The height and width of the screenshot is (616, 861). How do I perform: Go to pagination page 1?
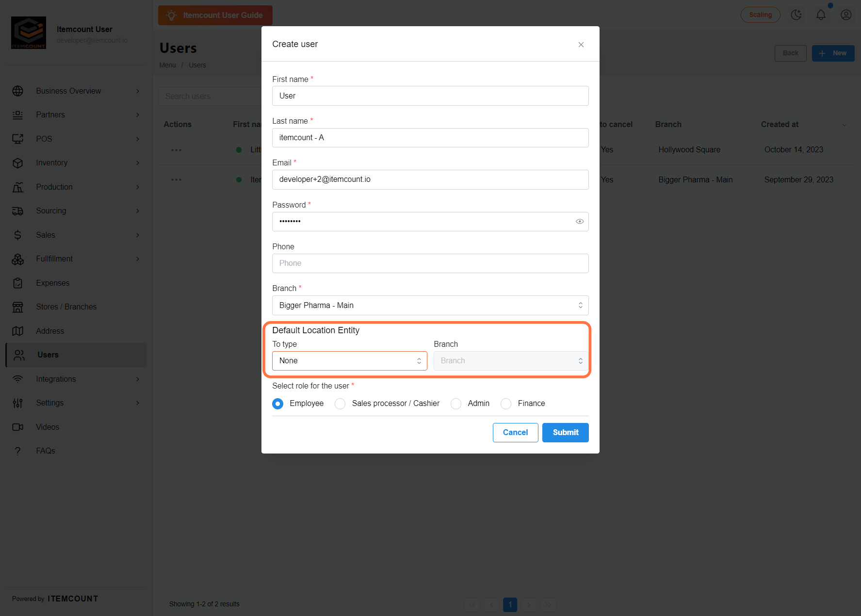510,604
